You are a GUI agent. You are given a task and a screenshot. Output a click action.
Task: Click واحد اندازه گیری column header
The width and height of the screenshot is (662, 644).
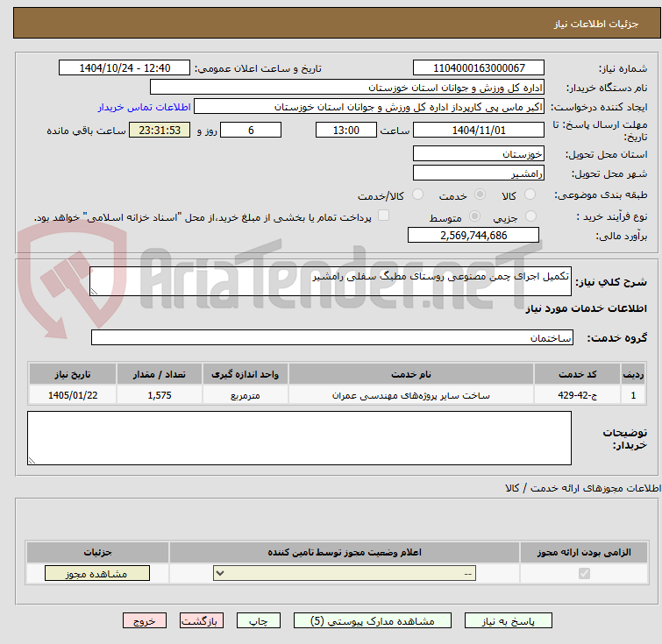coord(246,374)
